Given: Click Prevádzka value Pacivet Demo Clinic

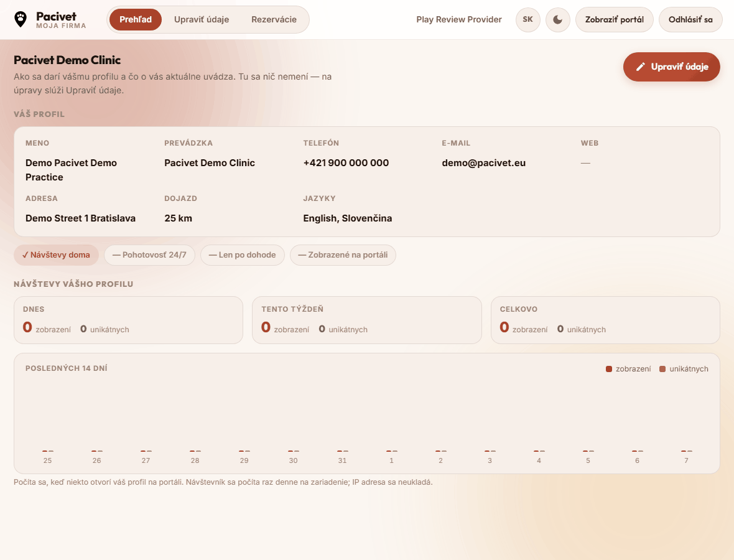Looking at the screenshot, I should 210,163.
